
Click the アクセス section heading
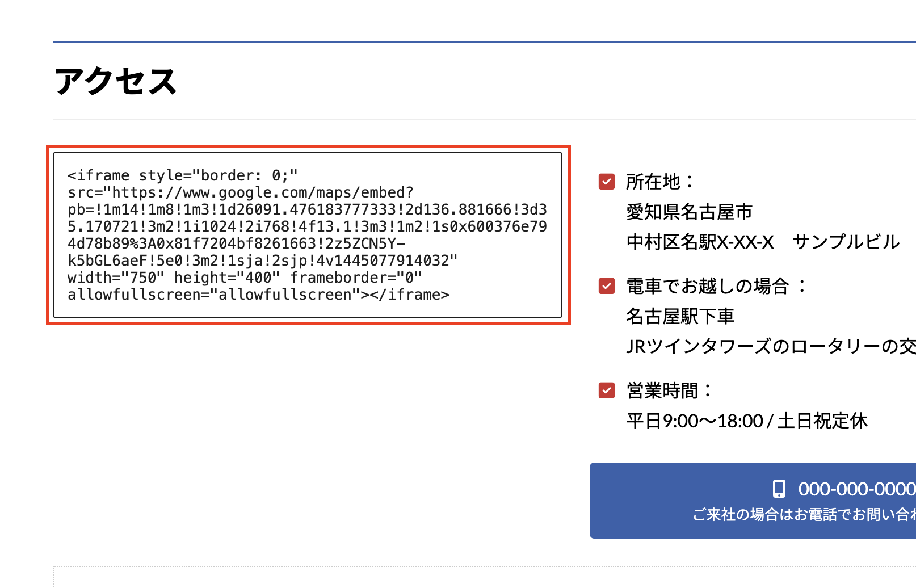coord(116,81)
